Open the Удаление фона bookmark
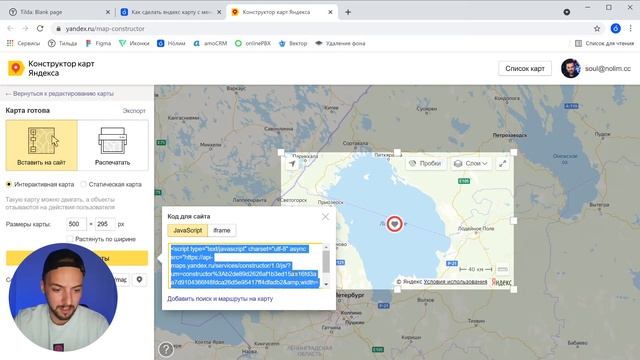 (340, 43)
